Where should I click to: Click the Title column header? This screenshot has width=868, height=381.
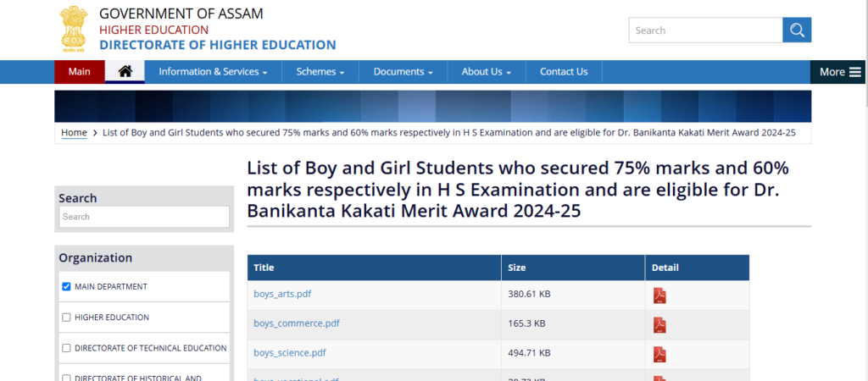(x=374, y=268)
